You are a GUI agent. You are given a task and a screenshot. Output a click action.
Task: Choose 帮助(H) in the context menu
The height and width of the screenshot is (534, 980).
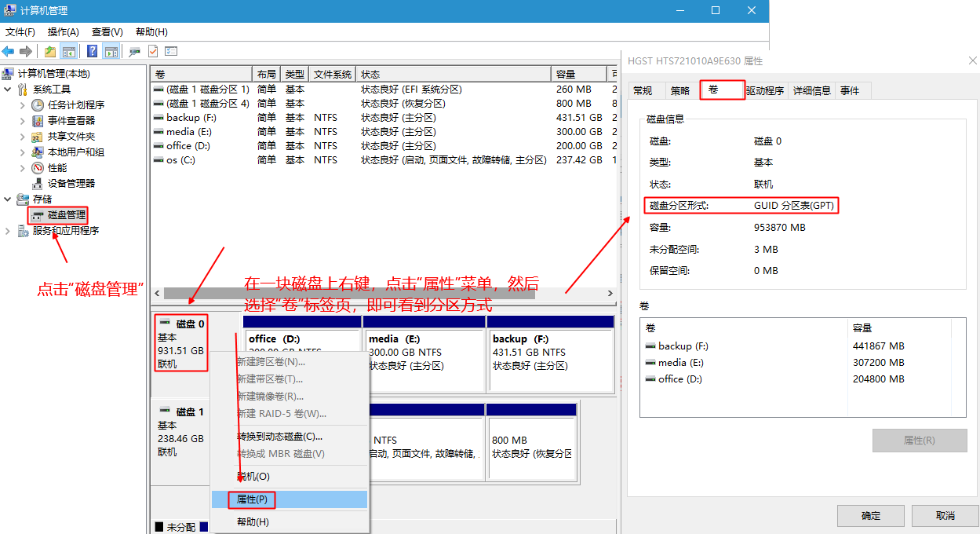(x=290, y=522)
